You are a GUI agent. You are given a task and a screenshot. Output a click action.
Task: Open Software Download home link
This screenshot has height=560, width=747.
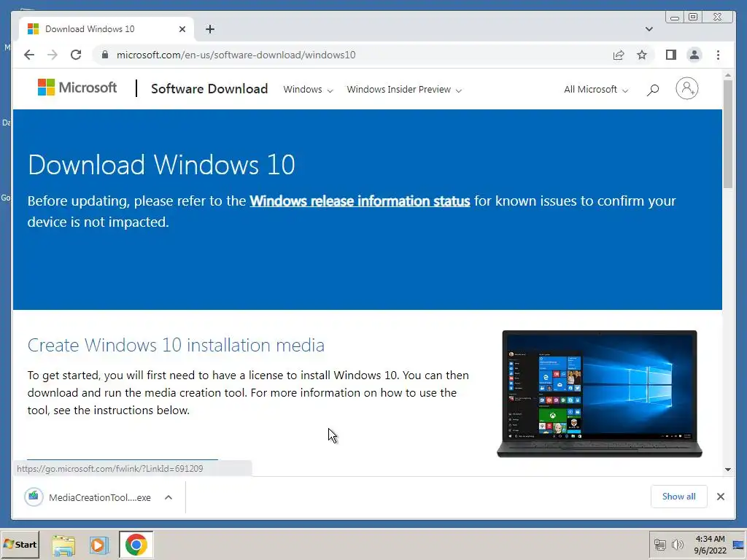click(x=209, y=89)
